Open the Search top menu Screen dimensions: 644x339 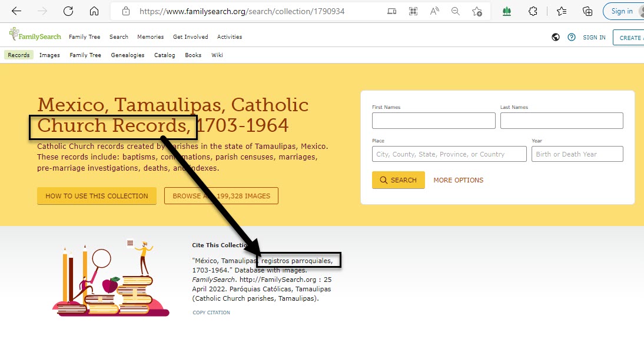tap(119, 37)
